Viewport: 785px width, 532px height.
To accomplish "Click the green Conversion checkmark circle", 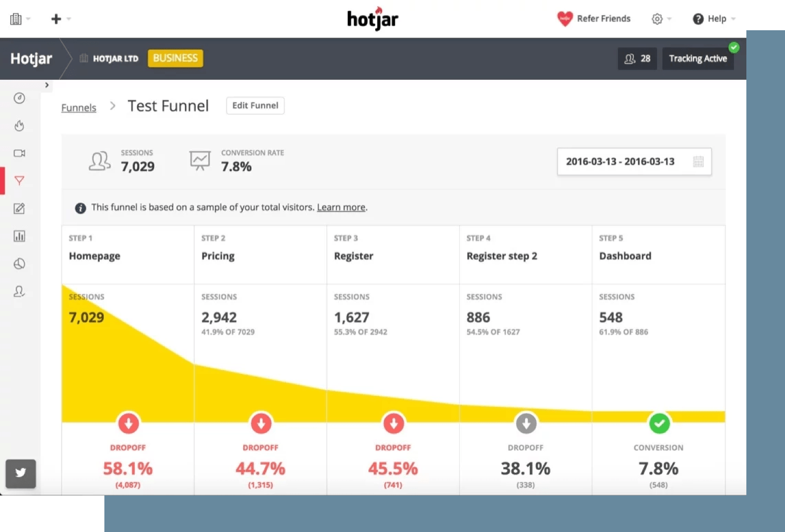I will pyautogui.click(x=659, y=424).
